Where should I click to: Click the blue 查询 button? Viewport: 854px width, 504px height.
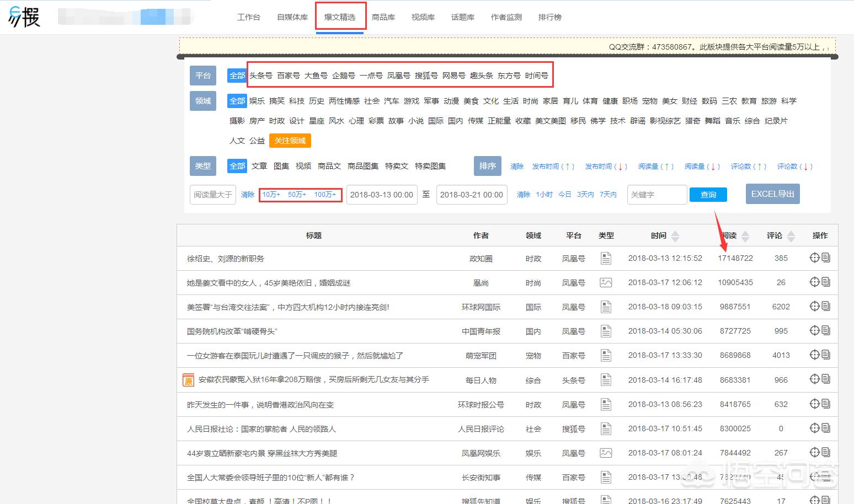coord(708,195)
